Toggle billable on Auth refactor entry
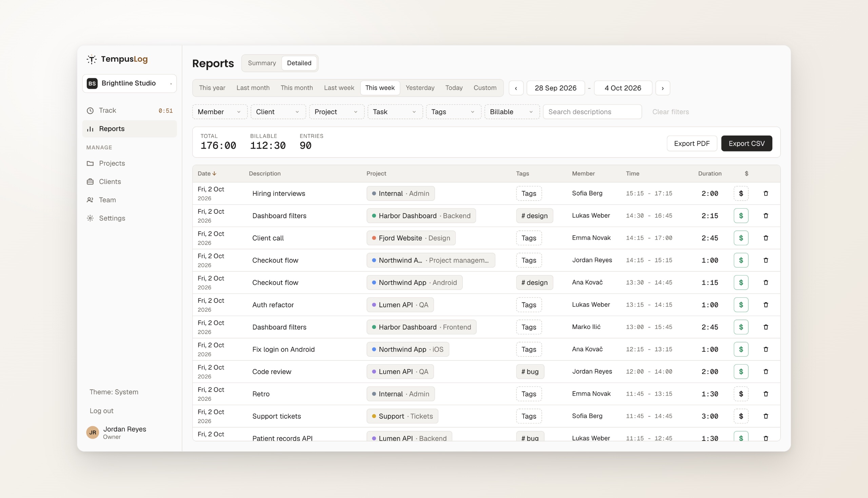The height and width of the screenshot is (498, 868). (741, 305)
